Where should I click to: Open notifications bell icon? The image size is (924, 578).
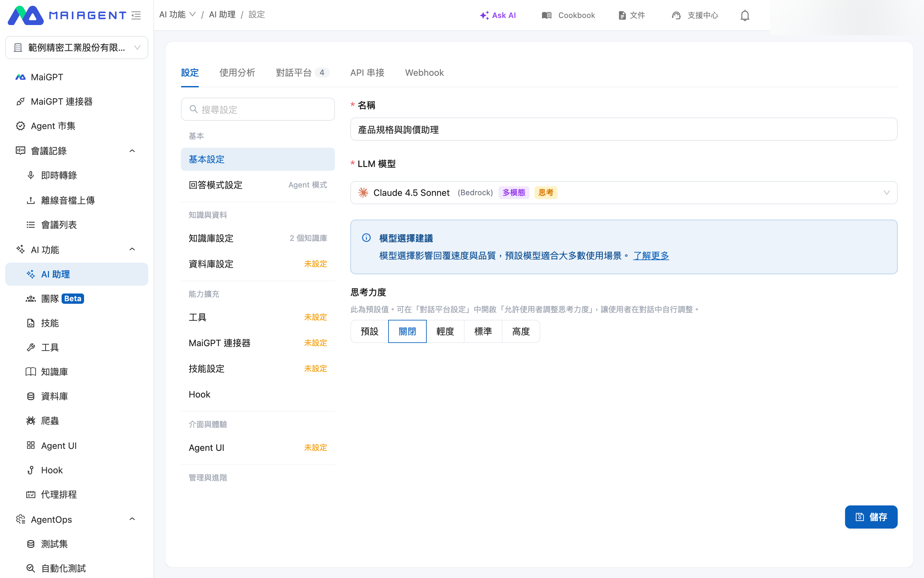(x=745, y=15)
